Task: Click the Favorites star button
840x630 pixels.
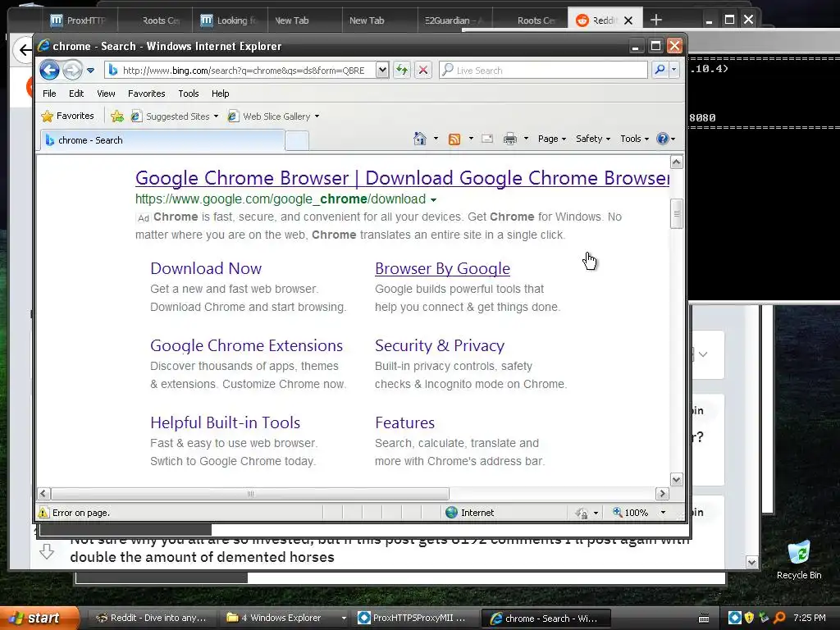Action: coord(67,116)
